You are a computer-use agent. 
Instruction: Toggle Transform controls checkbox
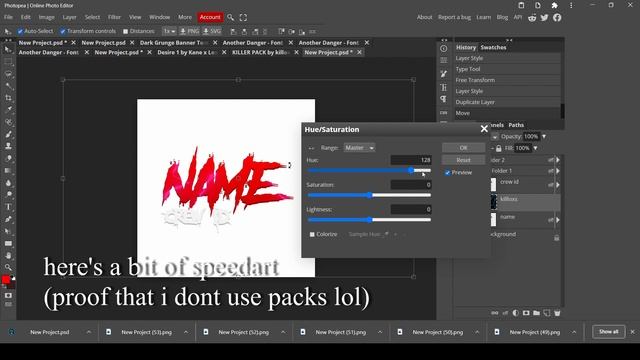click(62, 31)
